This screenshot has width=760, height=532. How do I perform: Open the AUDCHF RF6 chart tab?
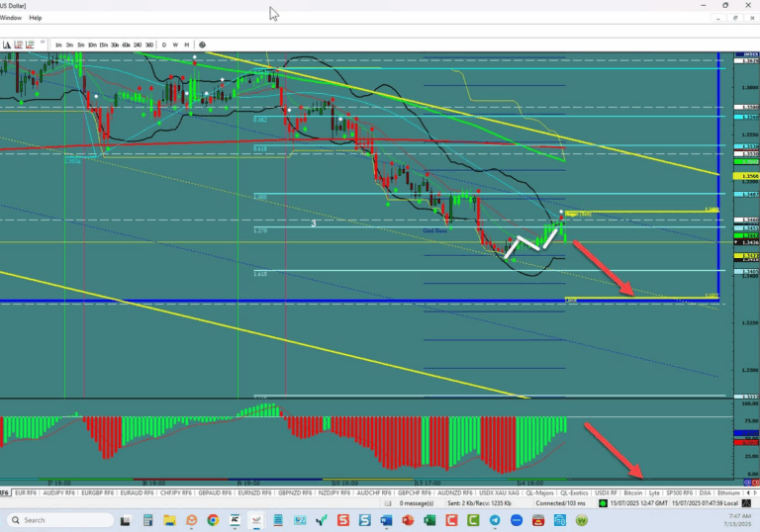click(x=373, y=492)
